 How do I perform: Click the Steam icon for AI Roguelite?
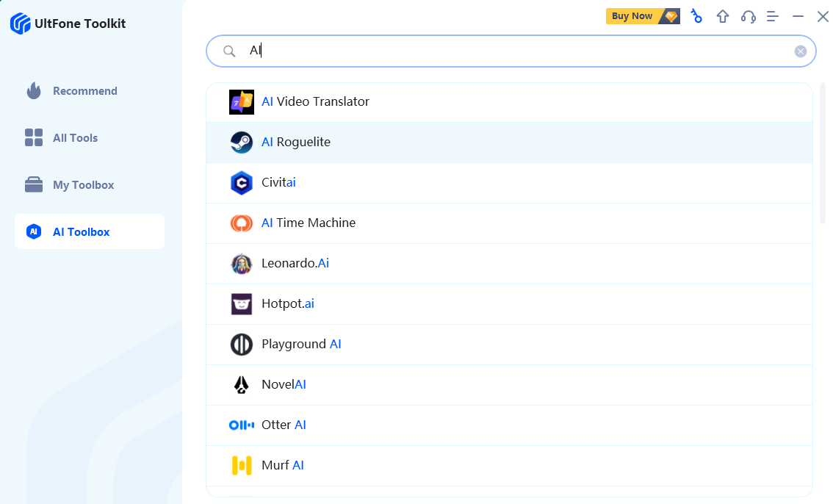pos(242,143)
